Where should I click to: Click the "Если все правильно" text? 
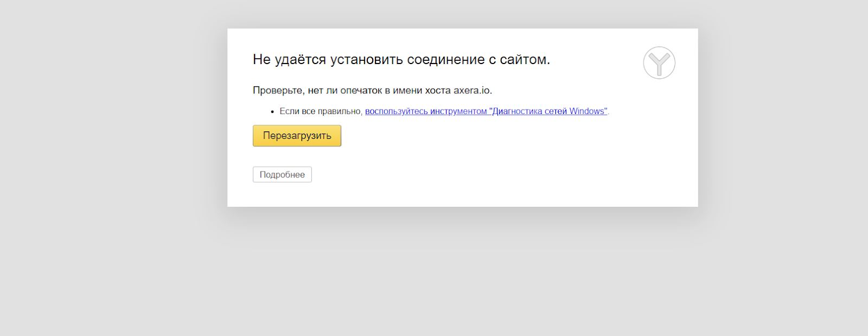[320, 111]
